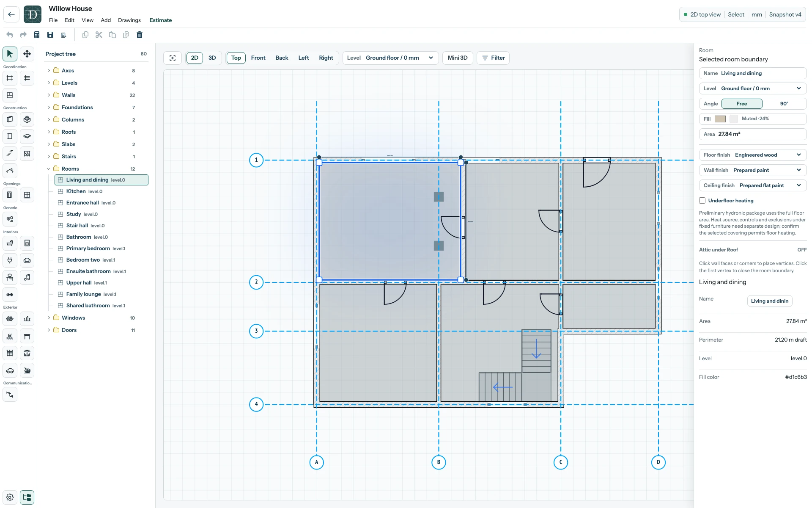Click the Filter button
The image size is (812, 508).
tap(493, 58)
